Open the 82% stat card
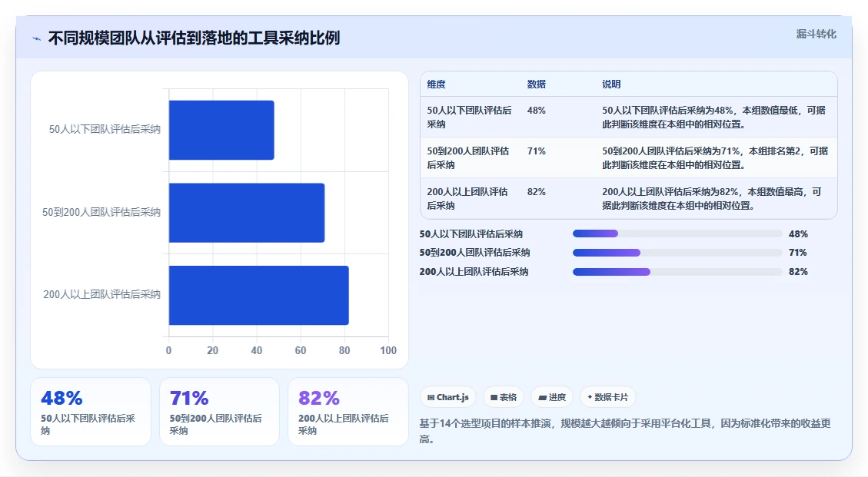This screenshot has width=868, height=477. tap(348, 412)
